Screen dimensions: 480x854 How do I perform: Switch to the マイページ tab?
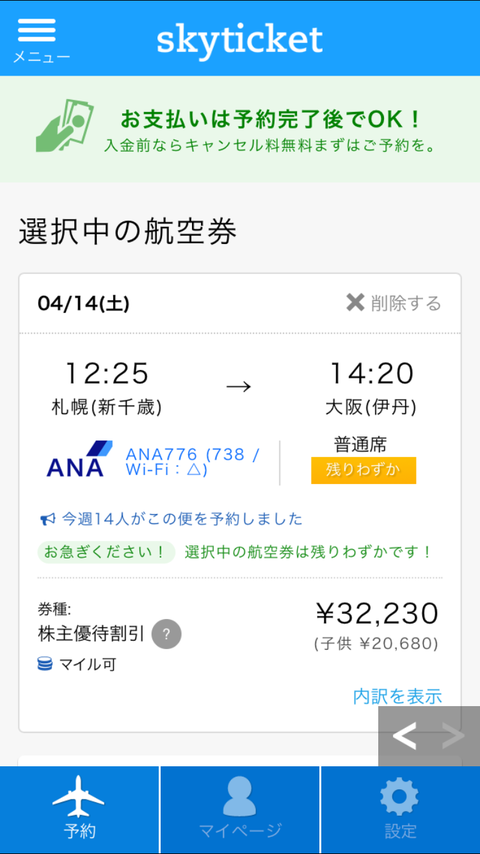point(240,809)
